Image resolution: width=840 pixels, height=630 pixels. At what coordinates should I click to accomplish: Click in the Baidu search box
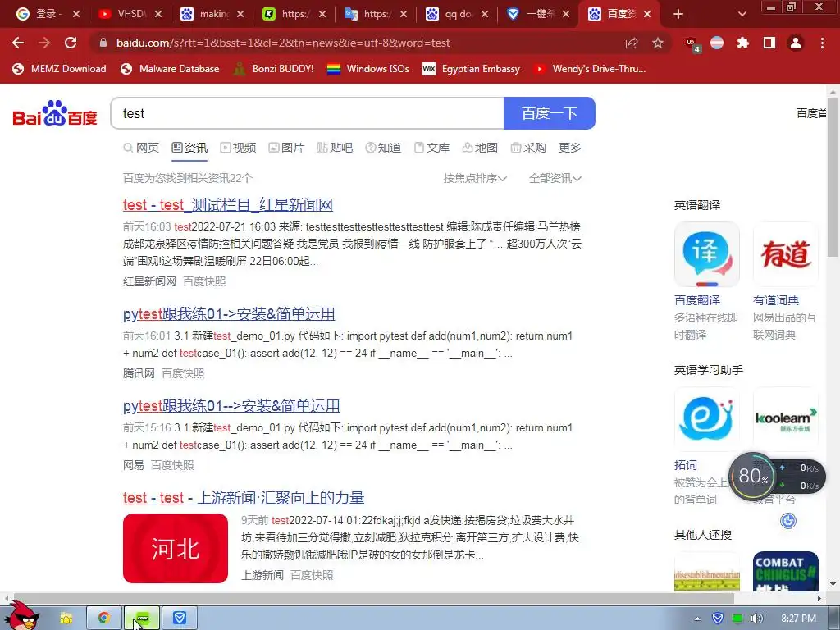pos(307,113)
